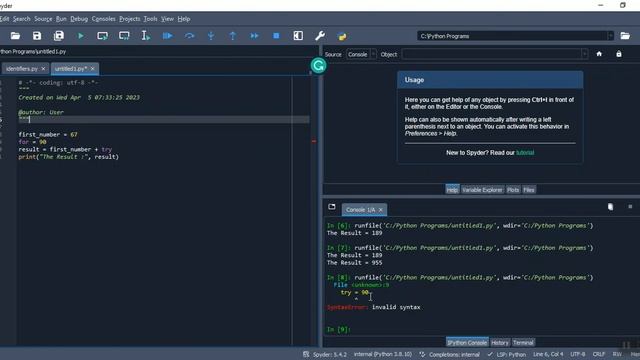Close the identifiers.py tab
The image size is (640, 360).
pos(43,69)
